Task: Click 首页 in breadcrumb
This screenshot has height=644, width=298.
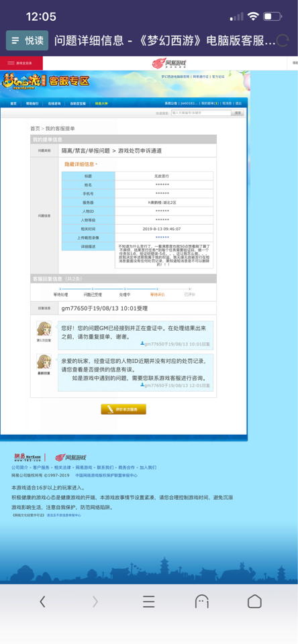Action: click(36, 129)
